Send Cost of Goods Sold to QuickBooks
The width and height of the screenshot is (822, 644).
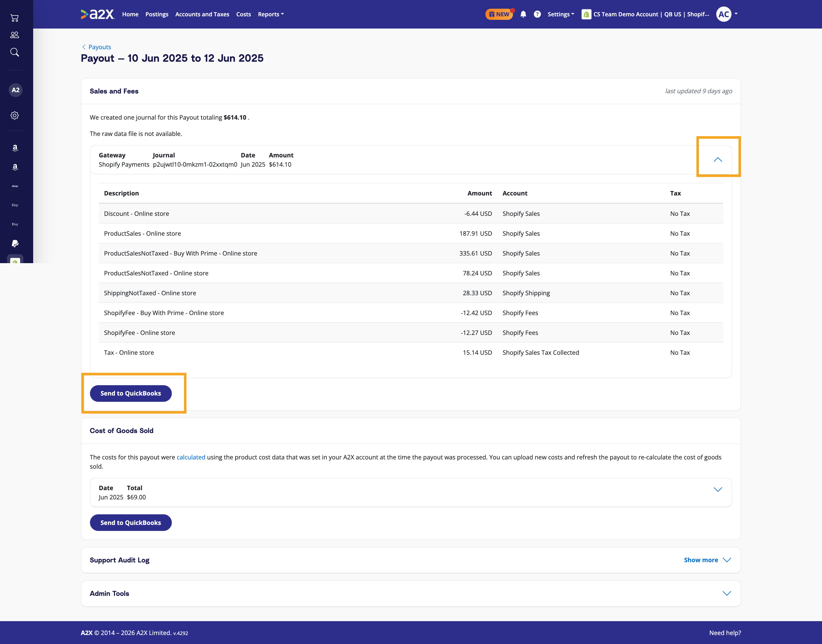click(x=131, y=522)
